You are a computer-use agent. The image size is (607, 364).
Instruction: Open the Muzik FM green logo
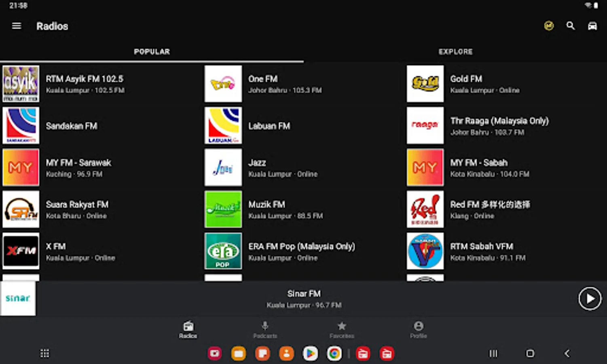[223, 210]
